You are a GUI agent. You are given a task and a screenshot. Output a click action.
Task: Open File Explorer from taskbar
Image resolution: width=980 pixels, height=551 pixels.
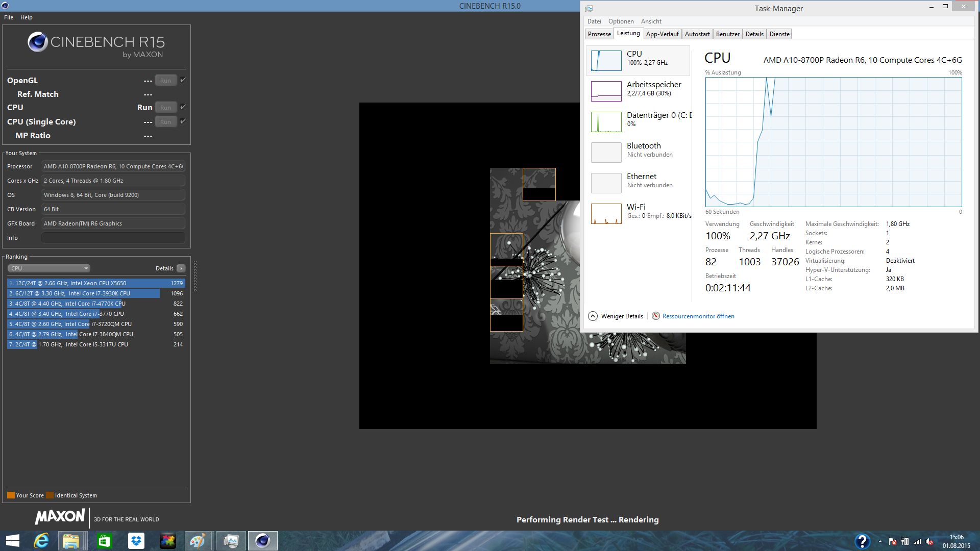71,541
